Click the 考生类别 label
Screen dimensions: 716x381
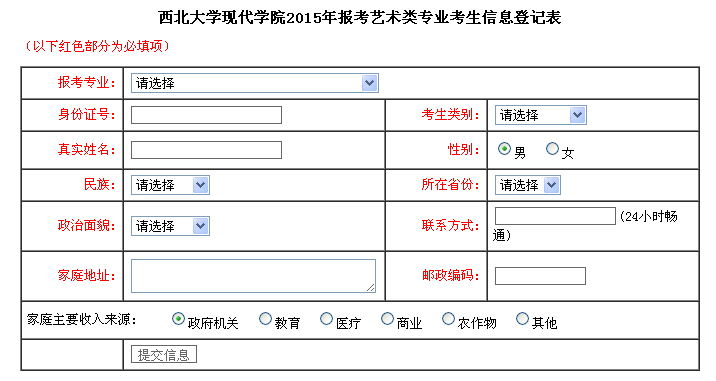click(450, 115)
